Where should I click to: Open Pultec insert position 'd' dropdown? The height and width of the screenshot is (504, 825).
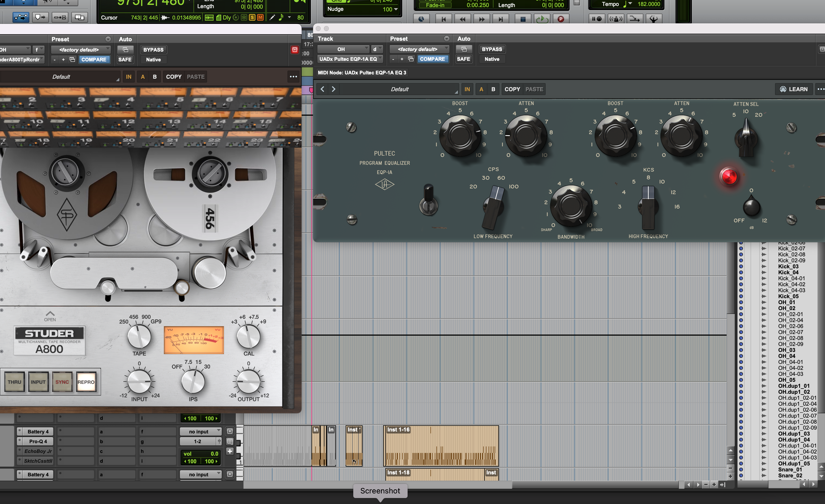tap(377, 49)
